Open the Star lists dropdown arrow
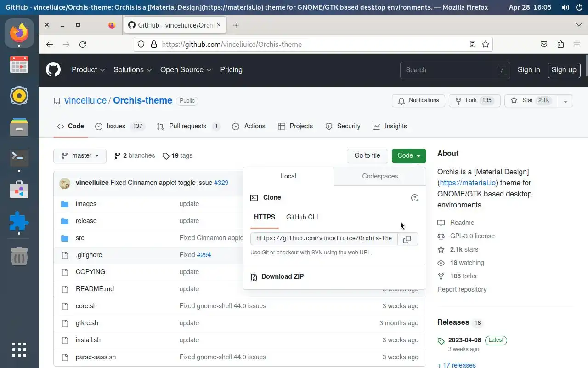588x368 pixels. [x=565, y=101]
